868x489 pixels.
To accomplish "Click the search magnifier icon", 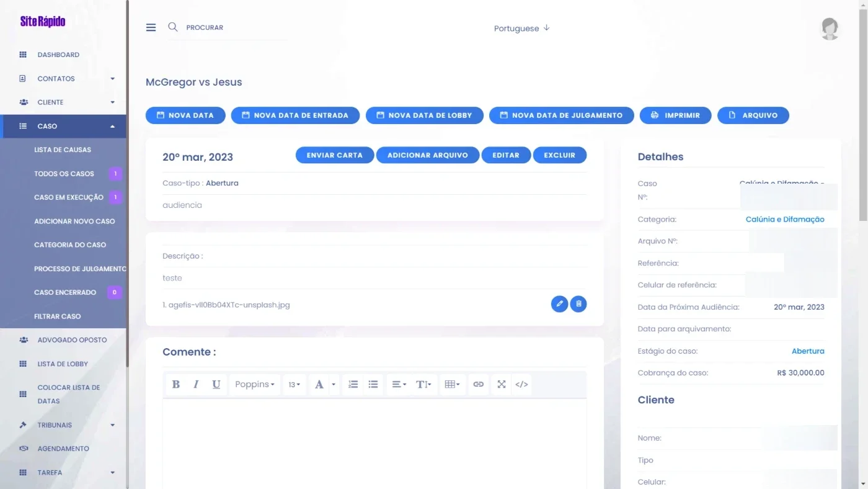I will coord(173,27).
